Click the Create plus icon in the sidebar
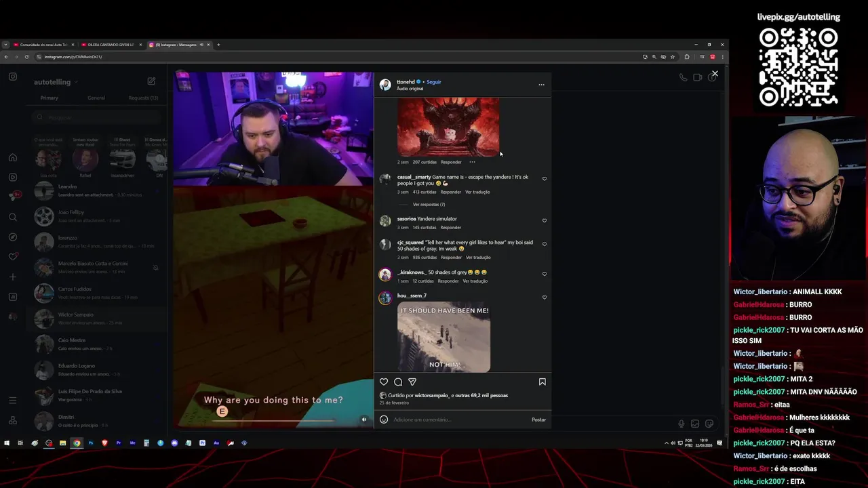Image resolution: width=868 pixels, height=488 pixels. pos(13,277)
